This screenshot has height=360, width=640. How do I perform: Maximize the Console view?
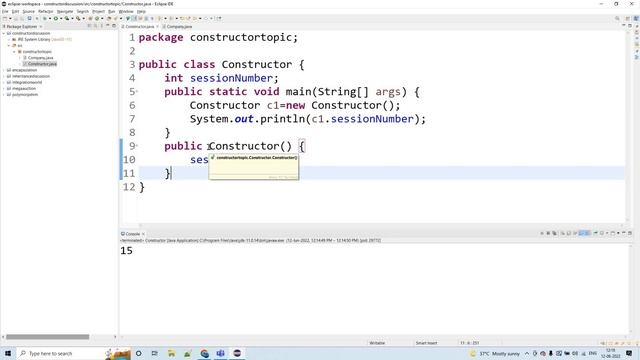[630, 233]
